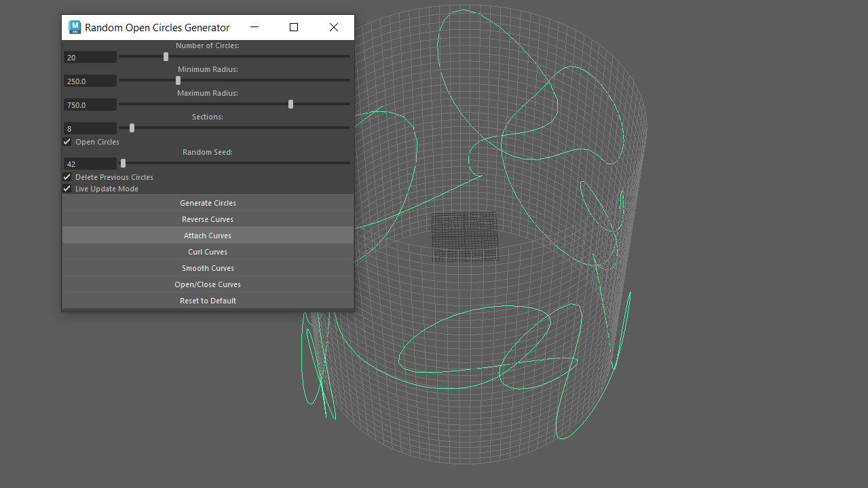The width and height of the screenshot is (868, 488).
Task: Toggle the Open Circles checkbox
Action: 67,141
